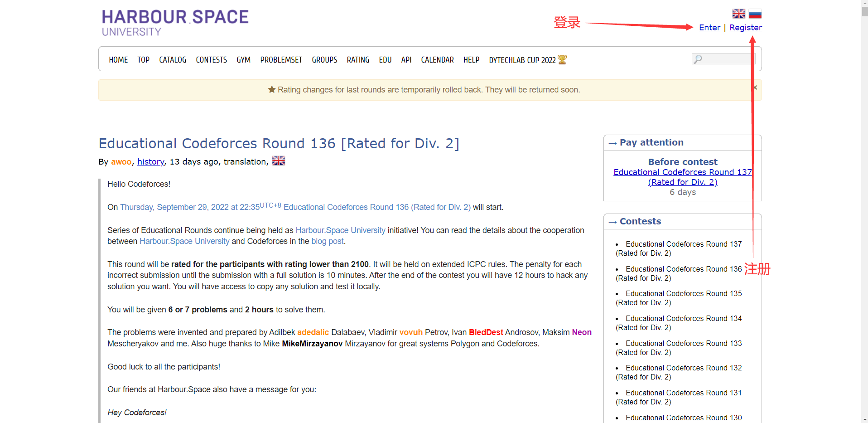Screen dimensions: 868x423
Task: Switch language via the UK flag icon
Action: [738, 14]
